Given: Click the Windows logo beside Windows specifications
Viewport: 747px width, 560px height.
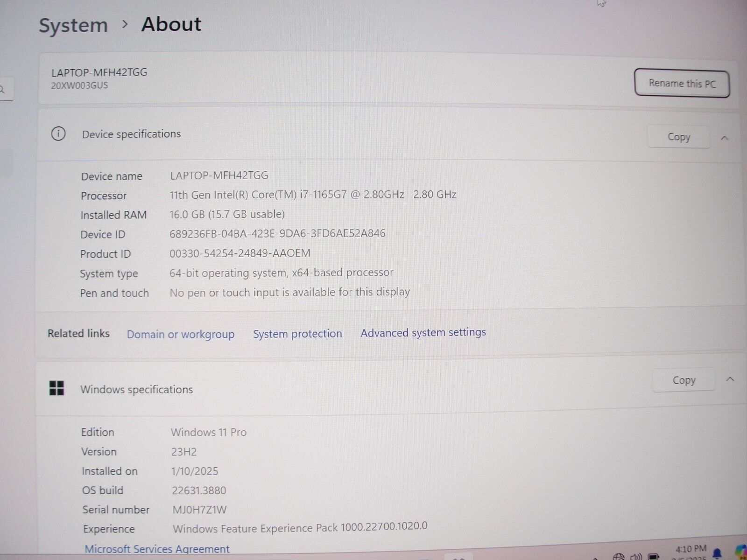Looking at the screenshot, I should pyautogui.click(x=57, y=388).
